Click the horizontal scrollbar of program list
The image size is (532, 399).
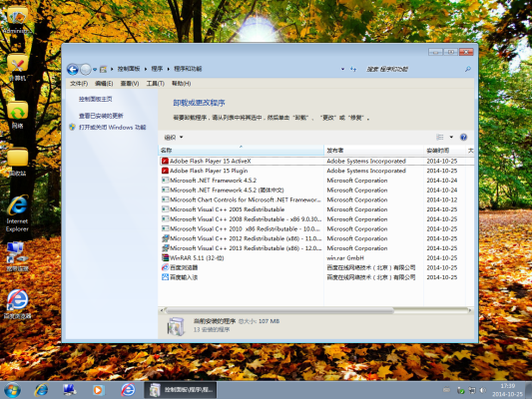[x=279, y=310]
